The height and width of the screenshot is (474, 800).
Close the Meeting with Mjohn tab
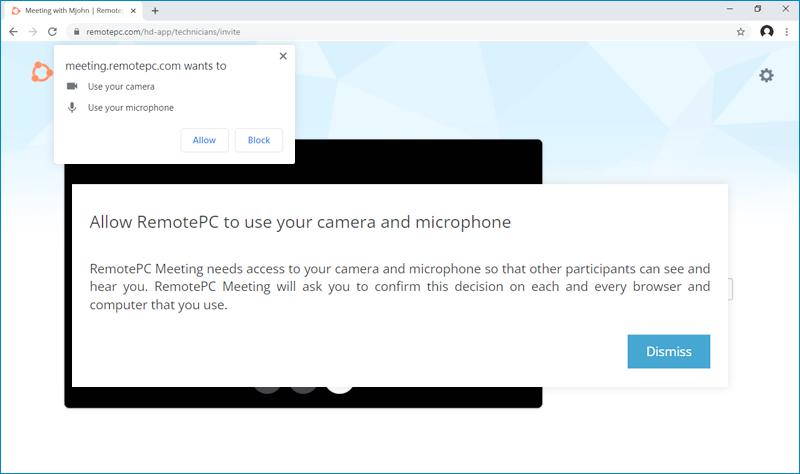pos(133,11)
